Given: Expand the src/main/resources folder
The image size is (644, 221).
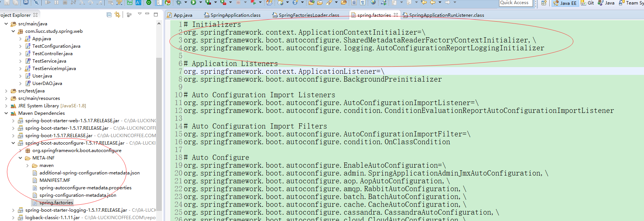Looking at the screenshot, I should [x=6, y=98].
